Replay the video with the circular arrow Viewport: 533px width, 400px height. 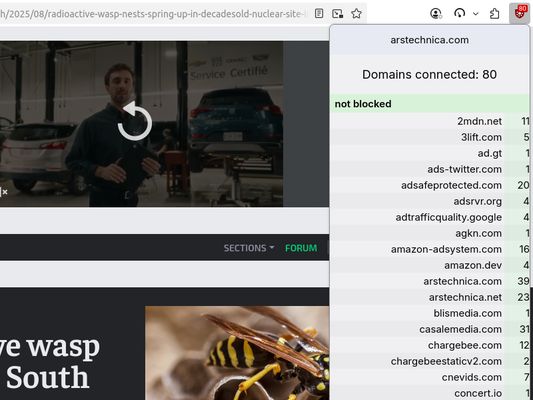pyautogui.click(x=135, y=121)
